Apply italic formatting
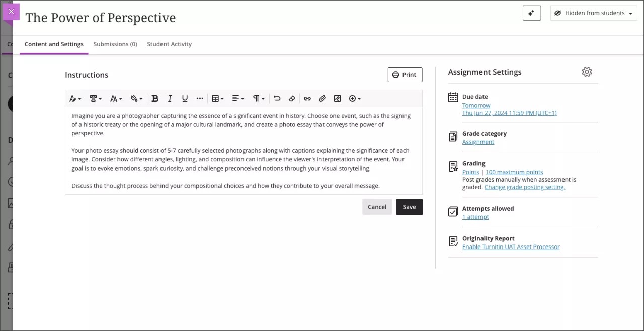The width and height of the screenshot is (644, 331). tap(170, 98)
